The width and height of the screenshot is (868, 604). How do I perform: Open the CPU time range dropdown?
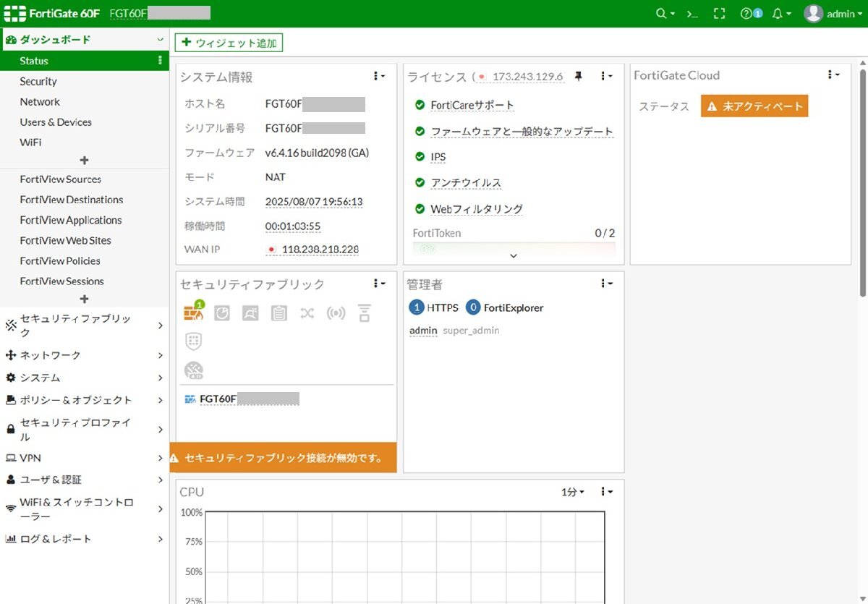(x=572, y=492)
